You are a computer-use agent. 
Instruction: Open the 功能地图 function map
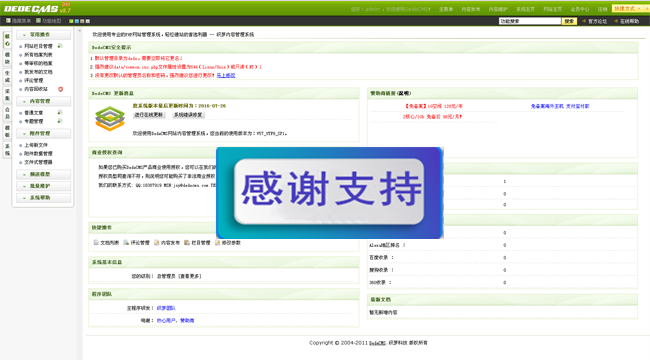click(49, 21)
